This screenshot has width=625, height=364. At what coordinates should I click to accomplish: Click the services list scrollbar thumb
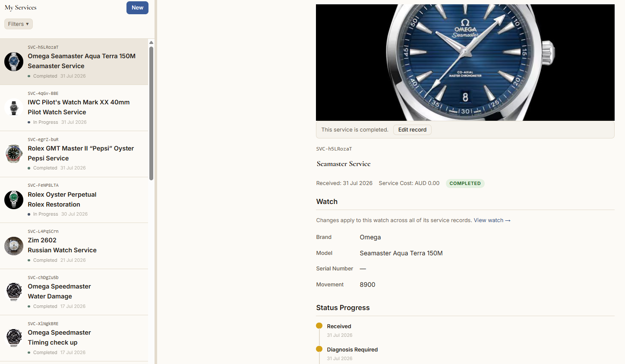pyautogui.click(x=151, y=113)
